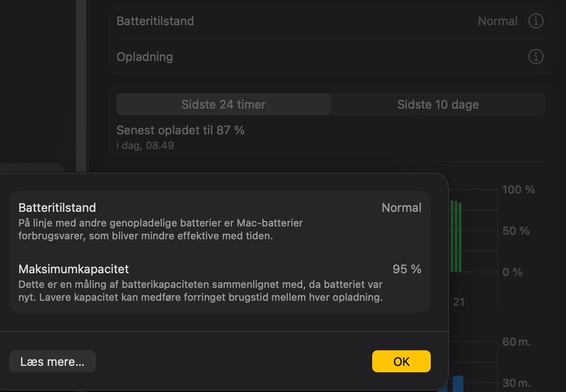Click the 60 m. usage axis label
Viewport: 566px width, 392px height.
[516, 341]
